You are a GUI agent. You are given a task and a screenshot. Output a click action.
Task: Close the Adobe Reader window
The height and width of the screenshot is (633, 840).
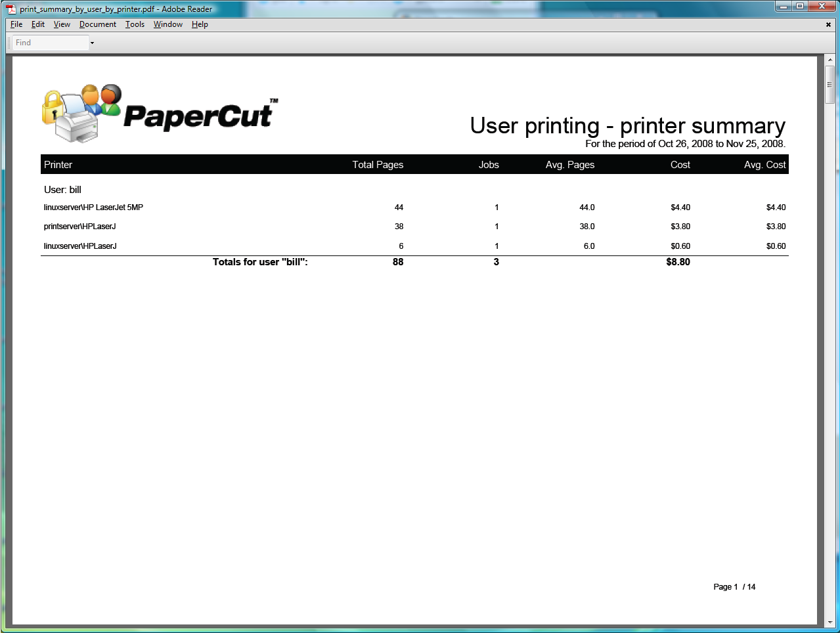(x=822, y=7)
